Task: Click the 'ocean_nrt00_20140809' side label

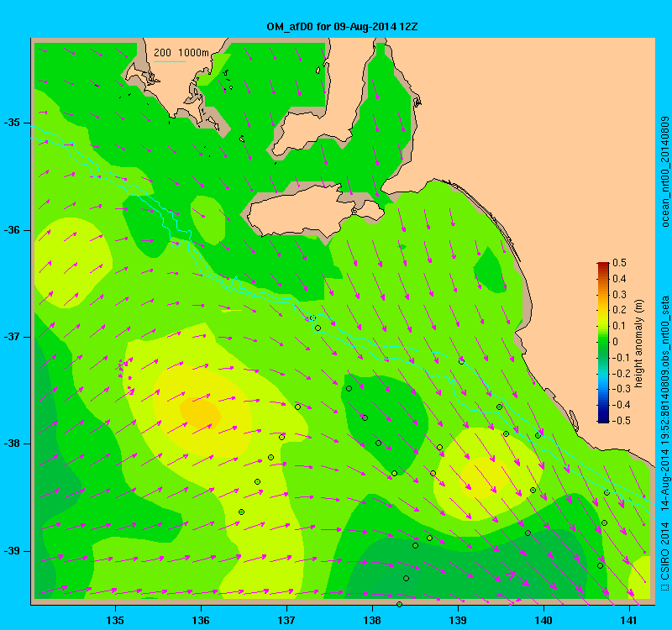Action: tap(665, 172)
